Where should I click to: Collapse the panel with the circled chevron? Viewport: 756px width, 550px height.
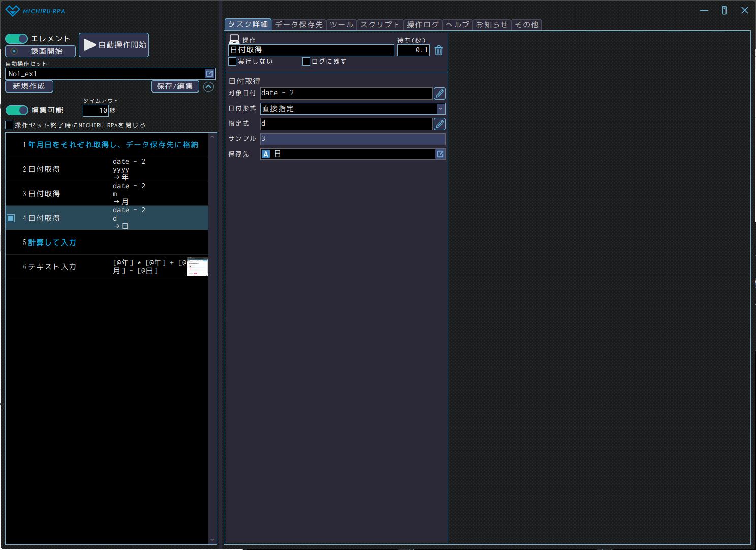(x=208, y=87)
